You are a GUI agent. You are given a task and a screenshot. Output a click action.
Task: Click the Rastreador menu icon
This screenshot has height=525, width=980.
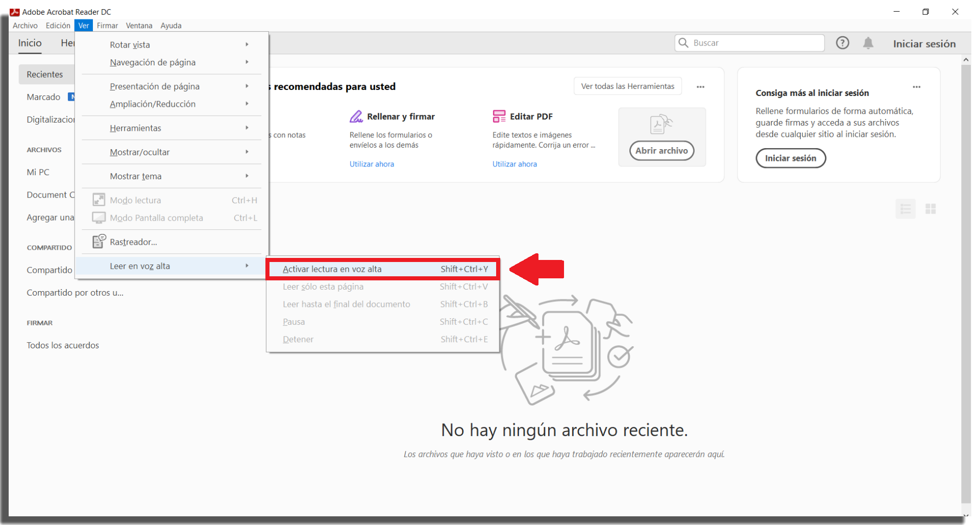click(x=99, y=241)
